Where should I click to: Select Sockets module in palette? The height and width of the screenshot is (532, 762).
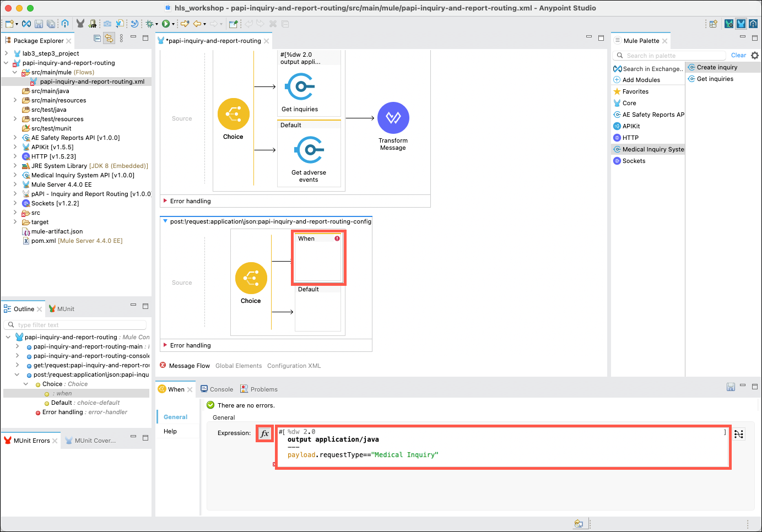pyautogui.click(x=629, y=161)
